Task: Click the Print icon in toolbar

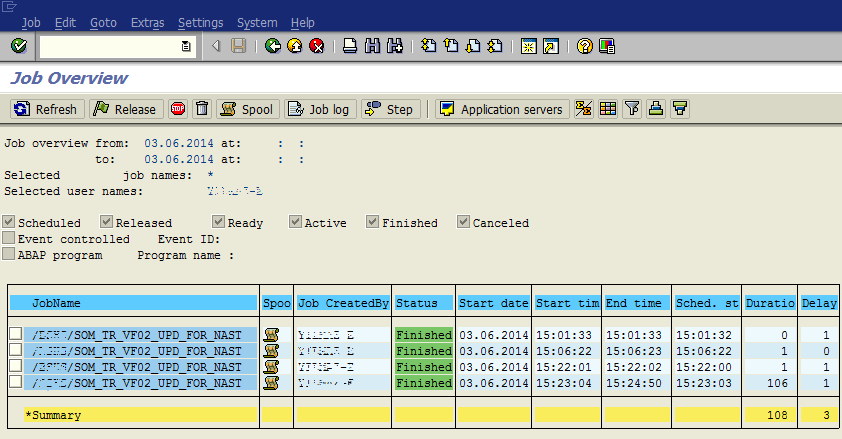Action: pyautogui.click(x=350, y=46)
